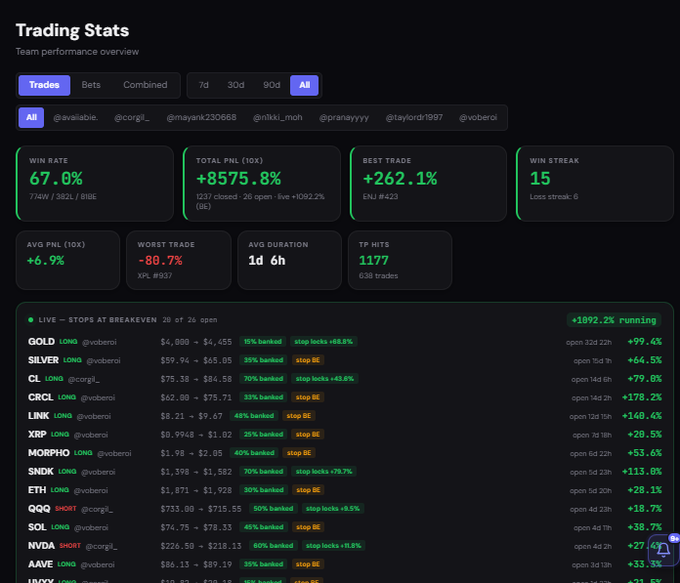
Task: Select the Combined view tab
Action: pyautogui.click(x=145, y=85)
